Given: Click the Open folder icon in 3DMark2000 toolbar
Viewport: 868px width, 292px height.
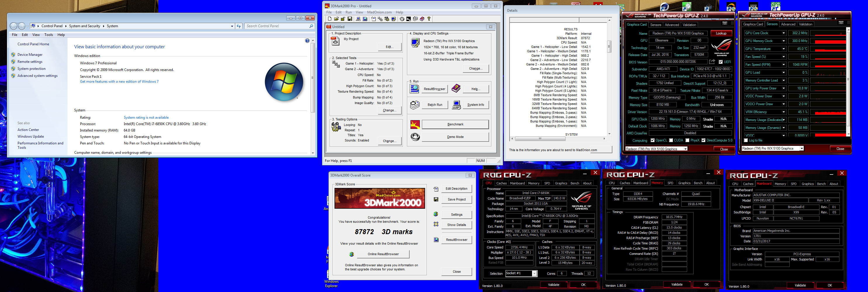Looking at the screenshot, I should pos(336,19).
